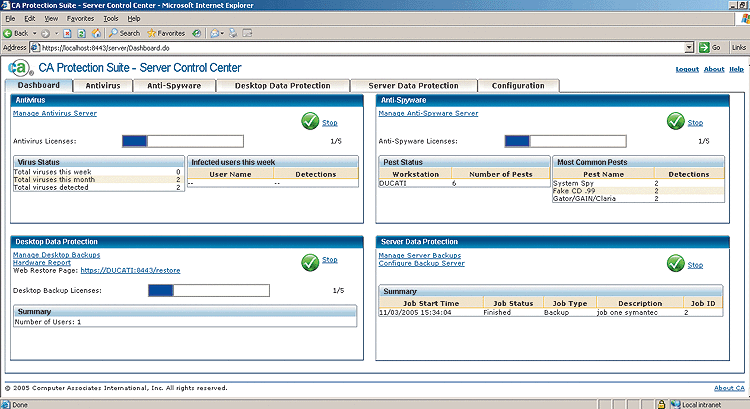Stop loading with the Stop toolbar icon
This screenshot has width=750, height=409.
point(67,33)
